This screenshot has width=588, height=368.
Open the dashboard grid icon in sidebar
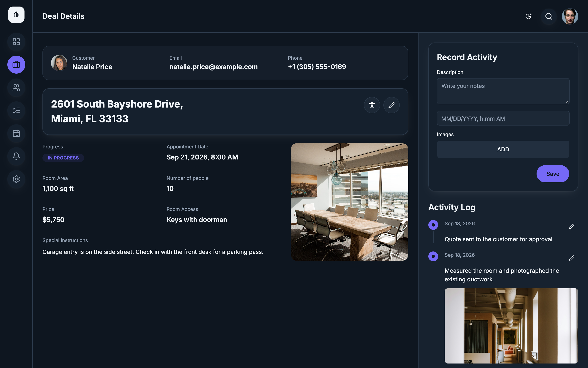click(16, 42)
